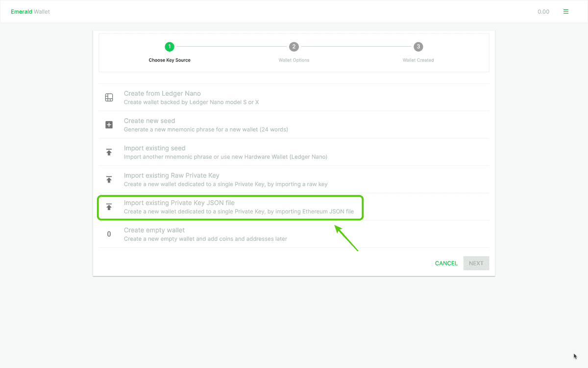Click the upload icon for Private Key JSON file
Viewport: 588px width, 368px height.
pos(109,207)
